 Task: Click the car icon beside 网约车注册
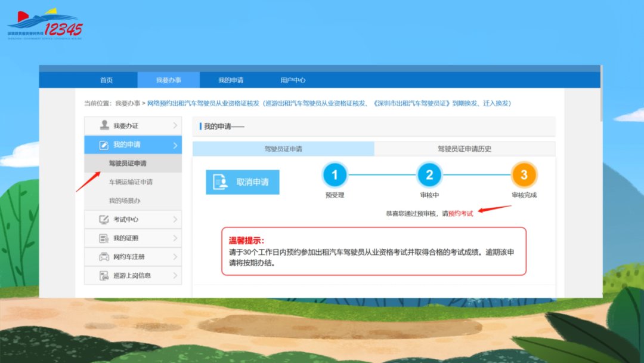[104, 257]
